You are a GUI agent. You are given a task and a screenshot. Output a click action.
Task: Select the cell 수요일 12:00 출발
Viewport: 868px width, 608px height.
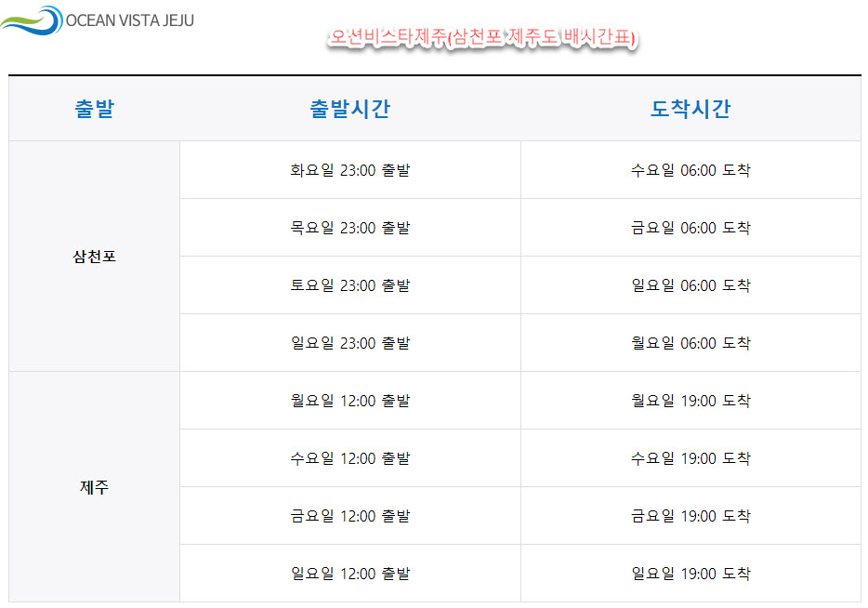point(349,458)
